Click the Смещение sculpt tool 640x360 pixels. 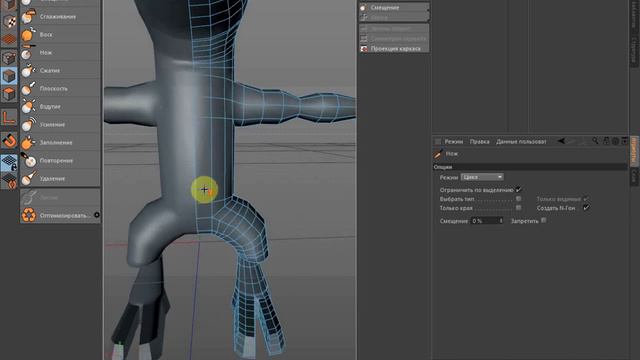(394, 7)
